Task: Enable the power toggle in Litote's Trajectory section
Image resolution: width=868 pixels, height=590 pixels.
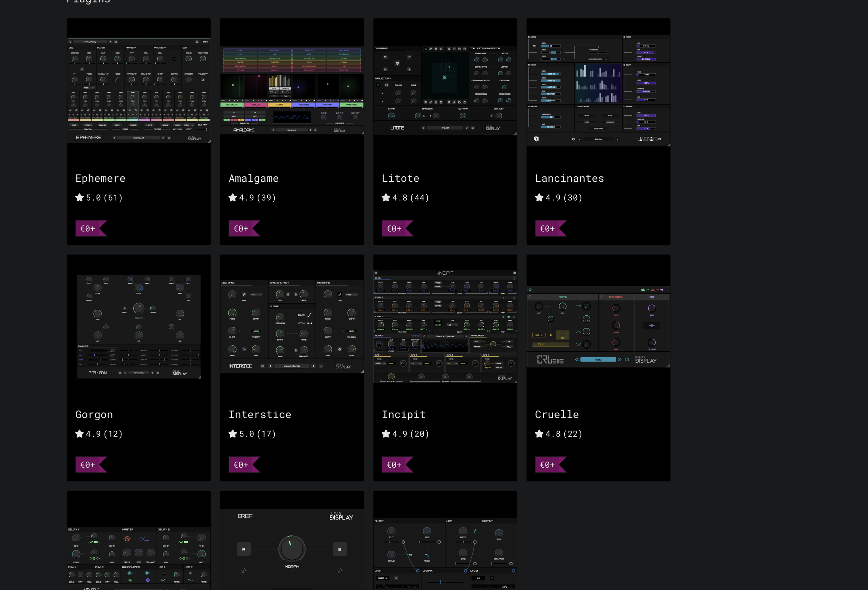Action: (x=378, y=85)
